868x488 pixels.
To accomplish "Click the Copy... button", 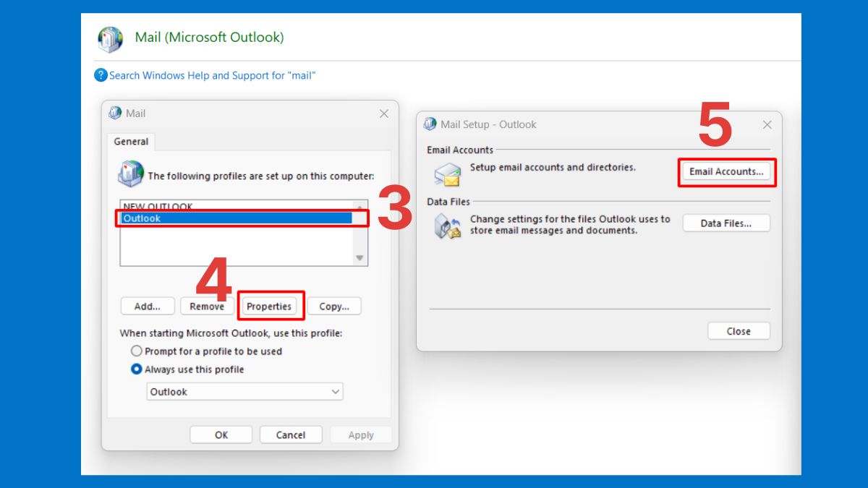I will (x=334, y=306).
